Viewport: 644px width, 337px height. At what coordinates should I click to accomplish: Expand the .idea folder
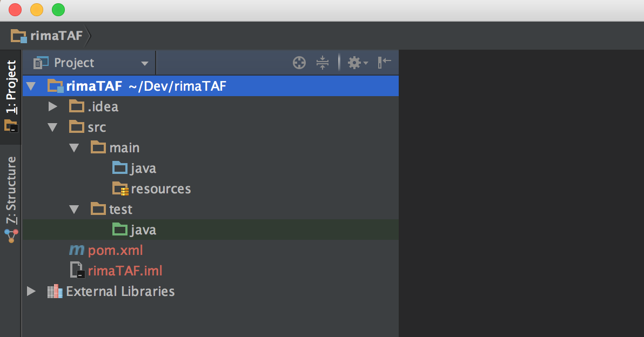(x=52, y=106)
